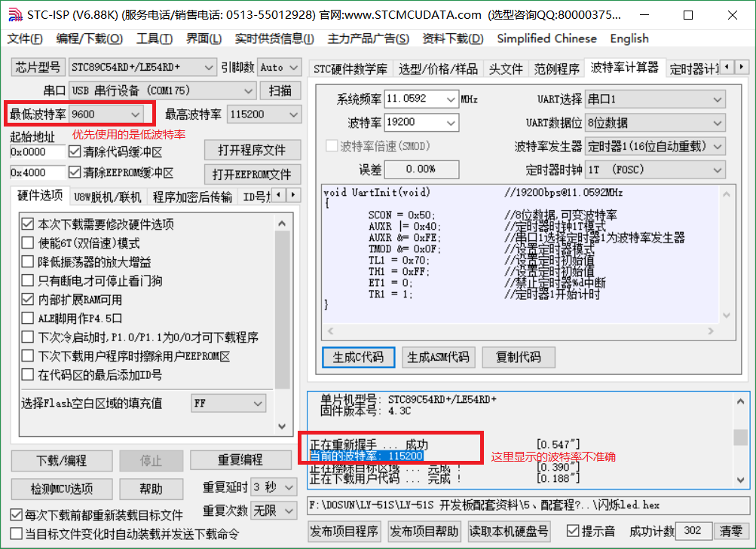Select the 硬件选项 tab

40,195
